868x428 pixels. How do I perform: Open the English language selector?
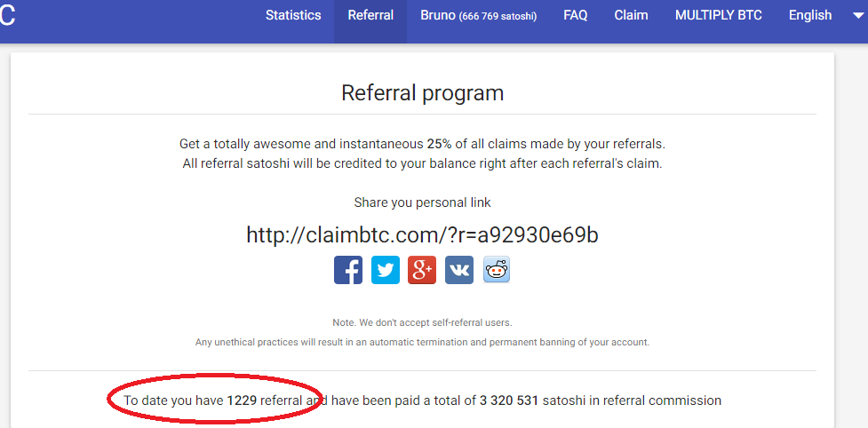pos(810,15)
